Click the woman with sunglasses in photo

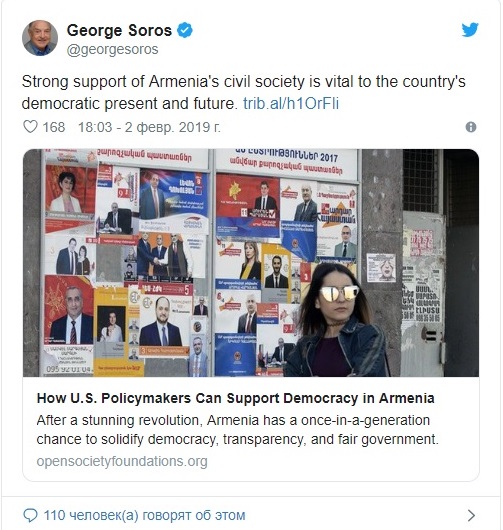338,321
